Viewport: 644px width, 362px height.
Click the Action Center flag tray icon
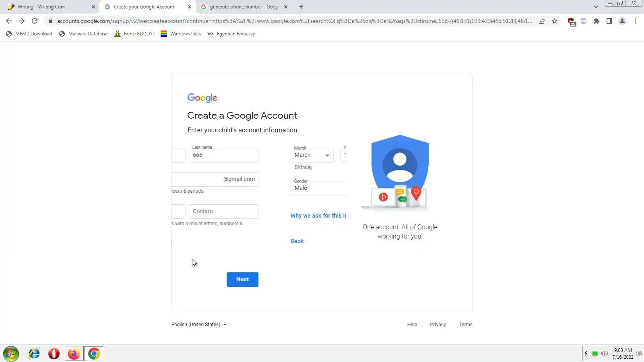(639, 354)
